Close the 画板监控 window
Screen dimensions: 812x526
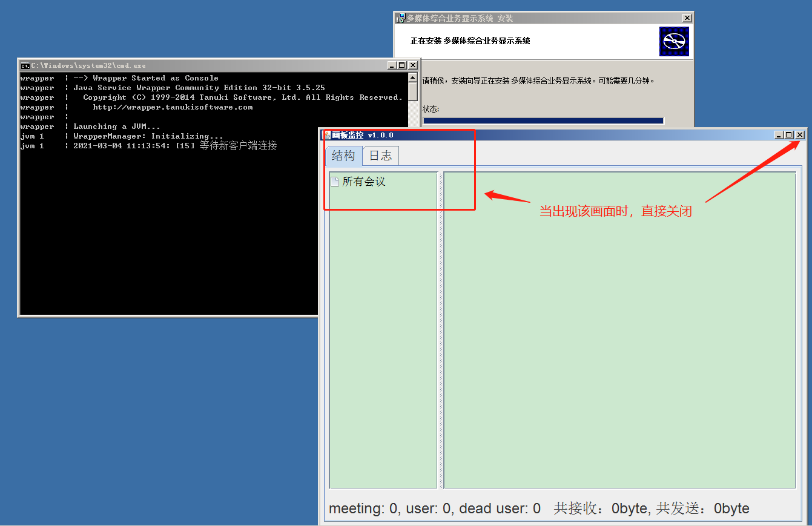click(800, 135)
